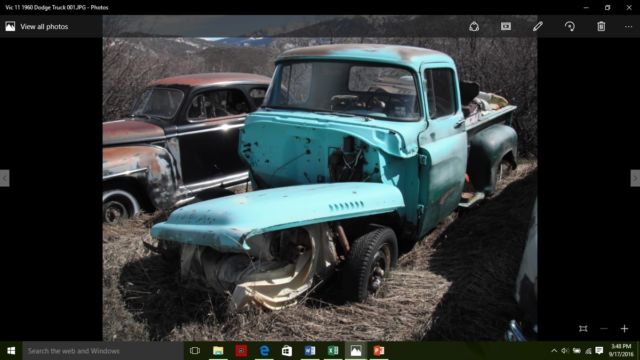Zoom in with the plus button
640x360 pixels.
point(624,329)
